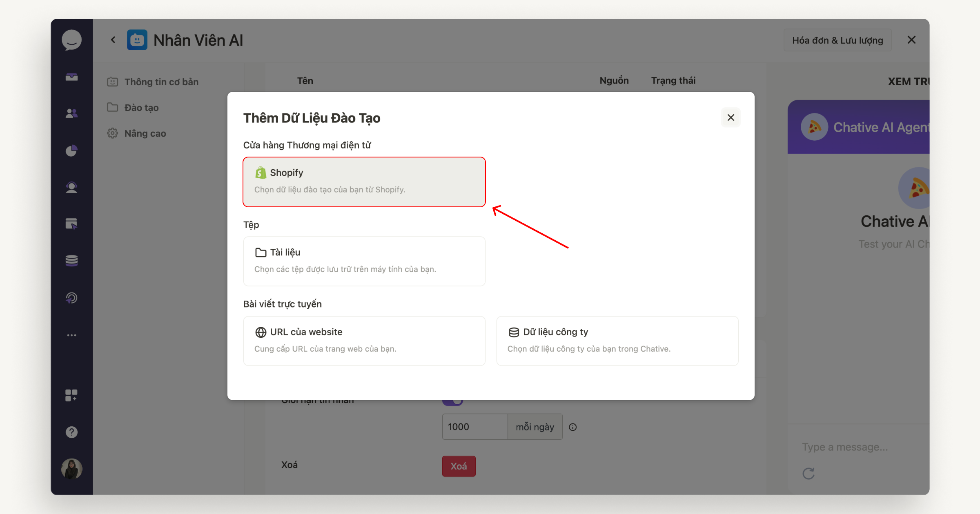Click the Nguồn column header
The image size is (980, 514).
coord(614,81)
